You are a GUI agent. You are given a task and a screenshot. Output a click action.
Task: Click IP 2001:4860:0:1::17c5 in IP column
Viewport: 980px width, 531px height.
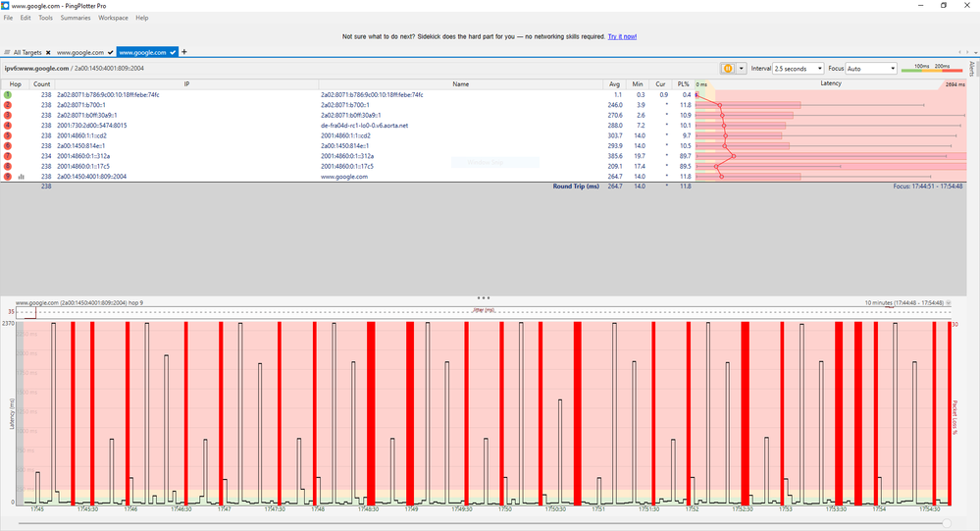83,167
